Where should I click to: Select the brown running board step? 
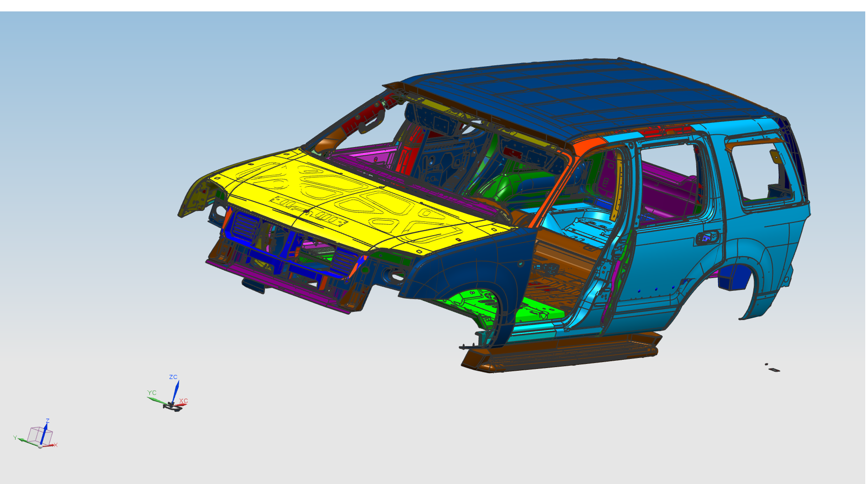point(562,354)
